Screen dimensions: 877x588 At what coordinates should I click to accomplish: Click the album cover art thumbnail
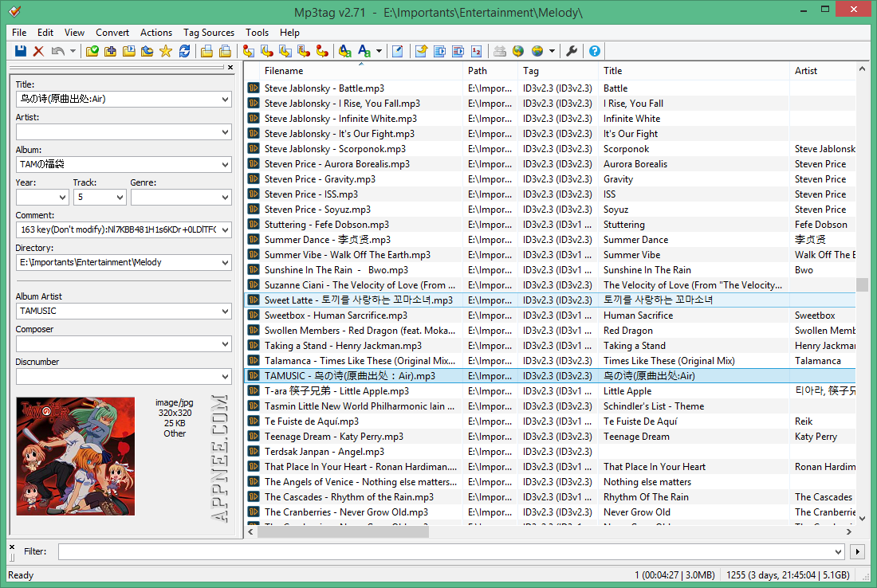[x=76, y=456]
